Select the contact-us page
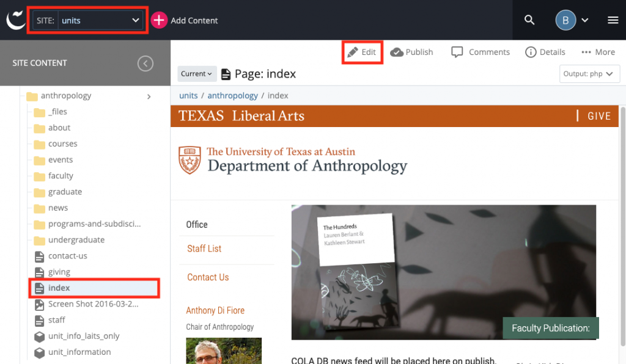Viewport: 626px width, 364px height. click(61, 256)
